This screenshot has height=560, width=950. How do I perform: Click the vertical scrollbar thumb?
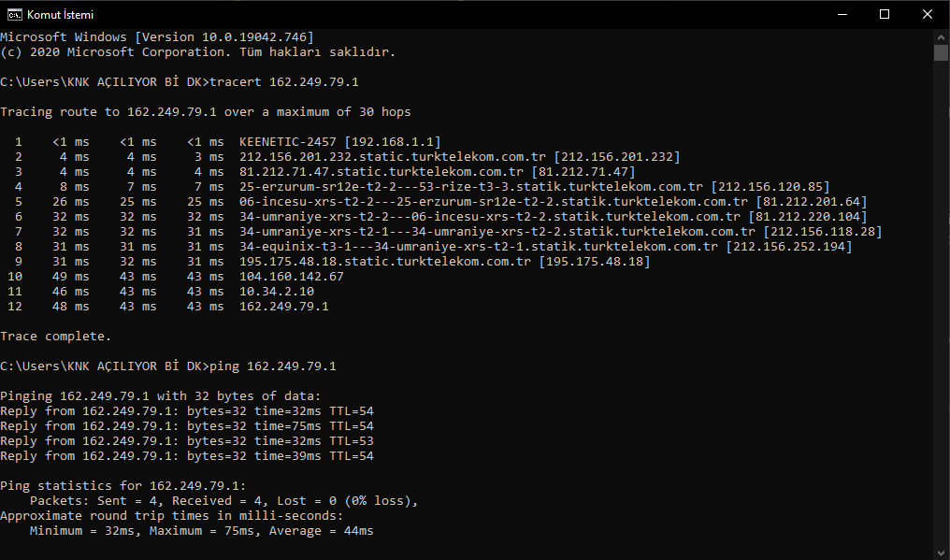941,52
